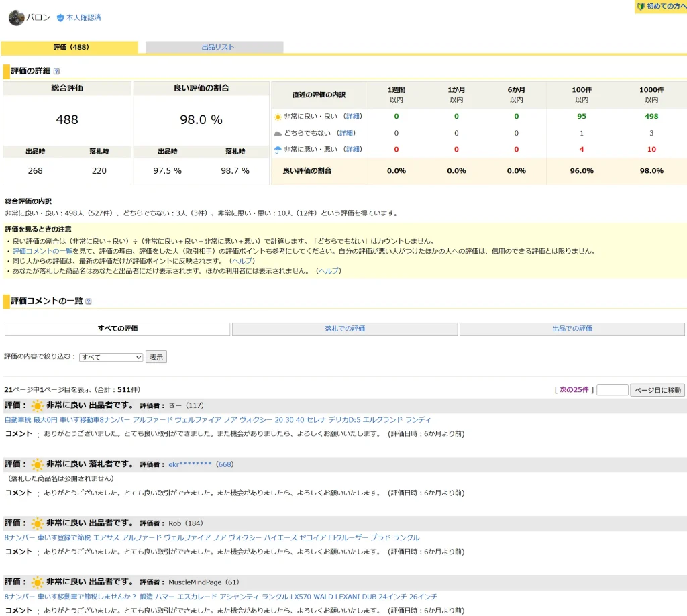Select the 出品での評価 tab
The image size is (687, 616).
(x=572, y=329)
